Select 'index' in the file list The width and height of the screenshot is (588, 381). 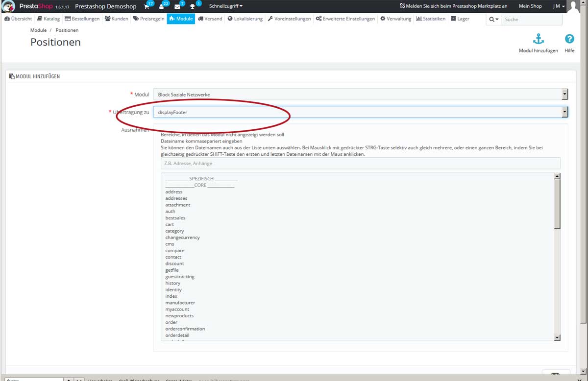[171, 296]
